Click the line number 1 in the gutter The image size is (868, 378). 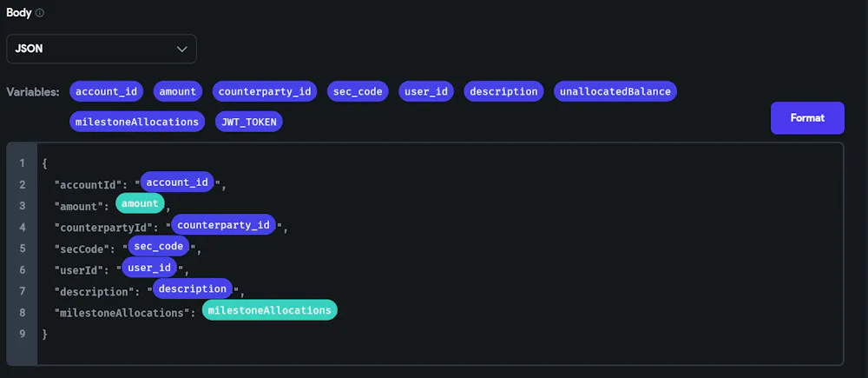[23, 163]
